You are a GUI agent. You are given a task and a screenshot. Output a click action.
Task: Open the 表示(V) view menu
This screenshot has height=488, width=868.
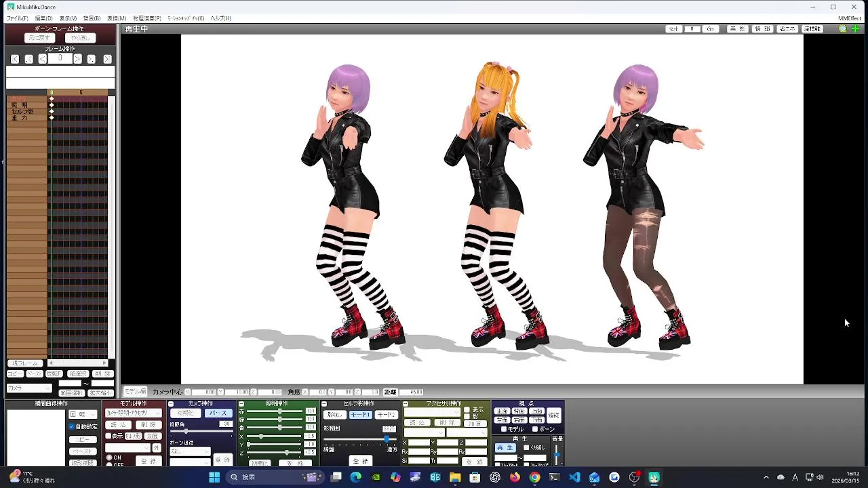click(x=68, y=18)
